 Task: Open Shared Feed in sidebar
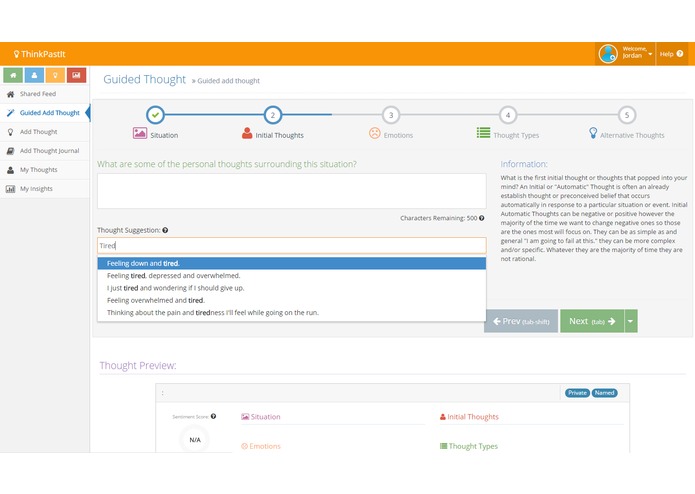(45, 94)
